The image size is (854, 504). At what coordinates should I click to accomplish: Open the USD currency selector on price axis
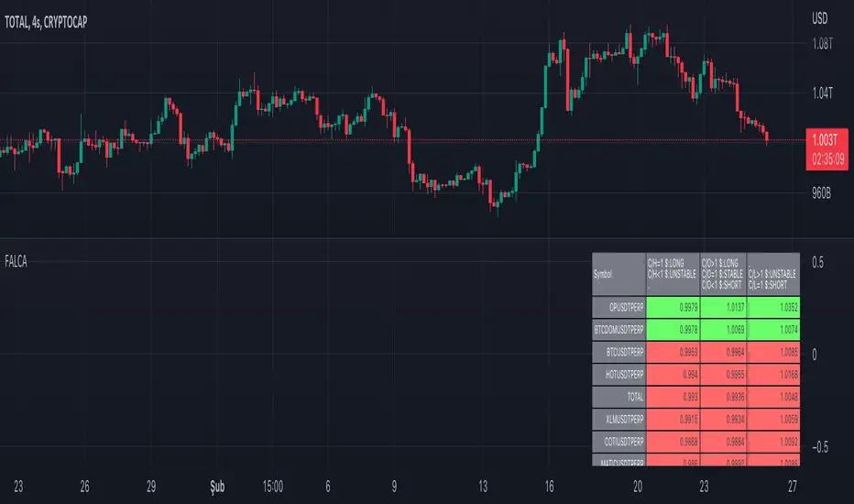(820, 18)
